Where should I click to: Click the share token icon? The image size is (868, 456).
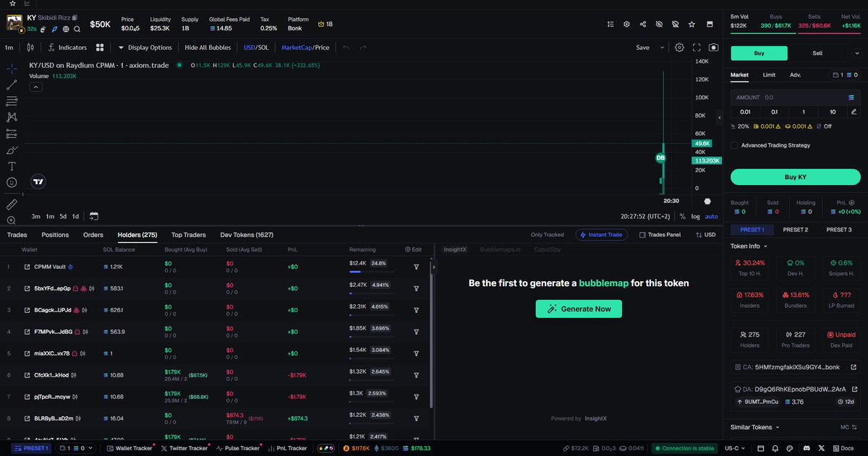[x=643, y=24]
